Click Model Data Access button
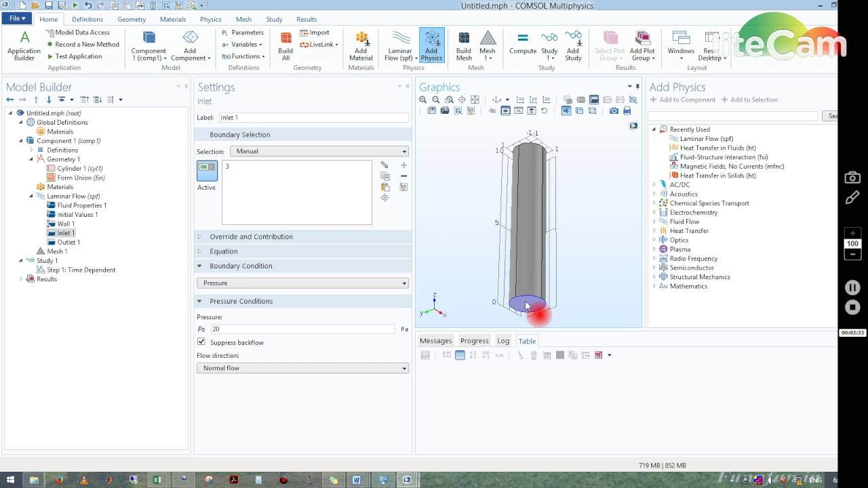The height and width of the screenshot is (488, 868). pyautogui.click(x=78, y=32)
